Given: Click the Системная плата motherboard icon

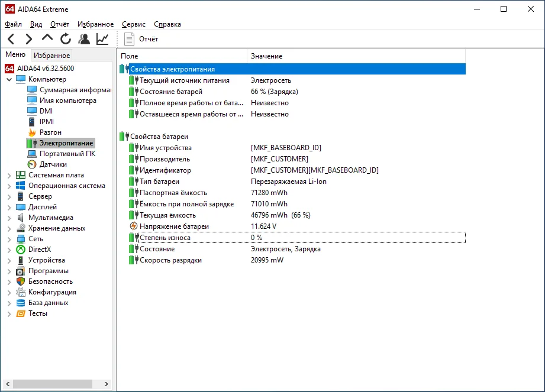Looking at the screenshot, I should (21, 175).
